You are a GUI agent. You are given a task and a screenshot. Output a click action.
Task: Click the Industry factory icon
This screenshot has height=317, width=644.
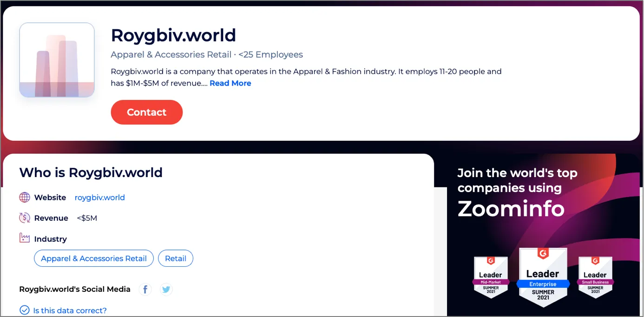tap(25, 238)
